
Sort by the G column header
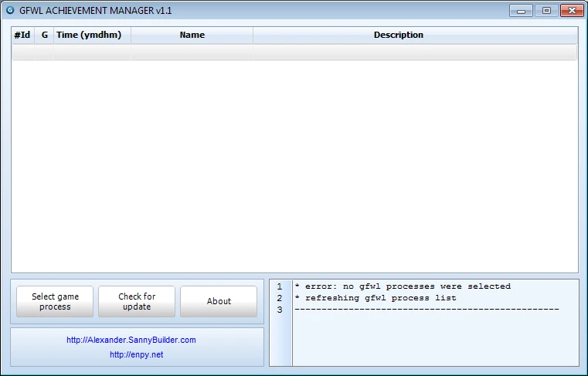[44, 35]
